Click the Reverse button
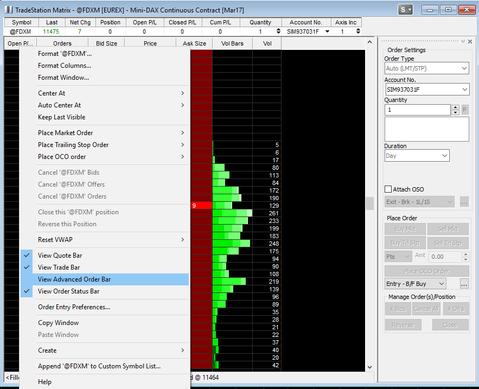The height and width of the screenshot is (389, 479). click(403, 325)
